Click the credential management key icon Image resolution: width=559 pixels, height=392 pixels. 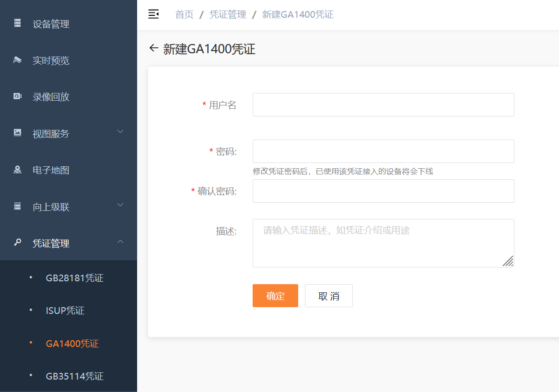pos(18,242)
